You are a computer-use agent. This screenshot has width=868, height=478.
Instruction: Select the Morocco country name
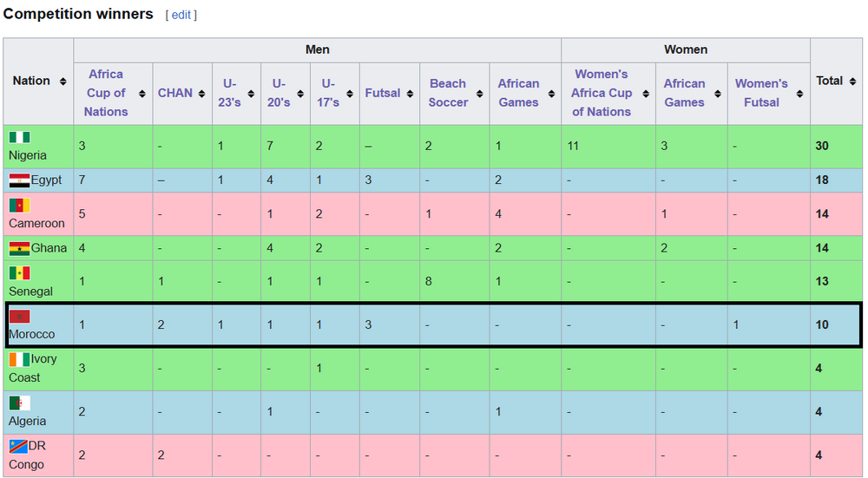(31, 334)
